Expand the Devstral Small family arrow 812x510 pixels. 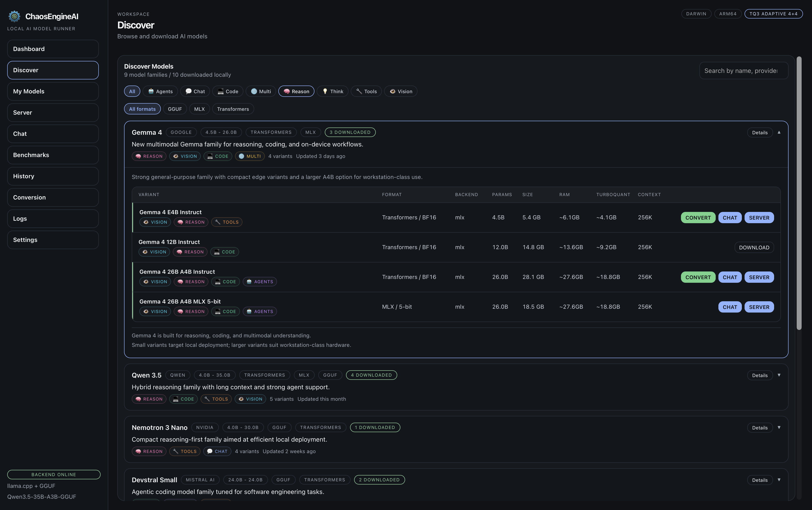(779, 480)
